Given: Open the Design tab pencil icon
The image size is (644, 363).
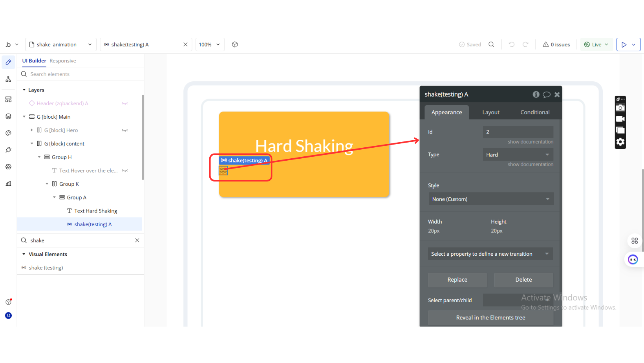Looking at the screenshot, I should click(x=8, y=62).
